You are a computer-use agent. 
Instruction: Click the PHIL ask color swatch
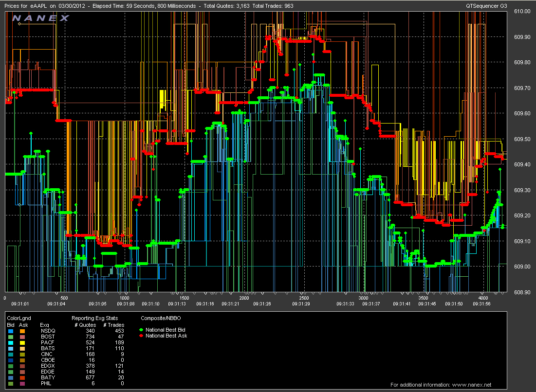[x=22, y=383]
